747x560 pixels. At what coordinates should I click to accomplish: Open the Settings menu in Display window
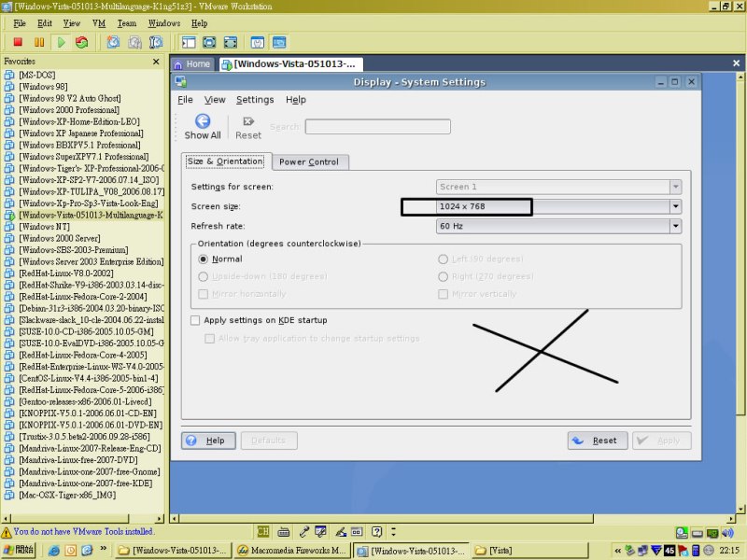tap(255, 100)
